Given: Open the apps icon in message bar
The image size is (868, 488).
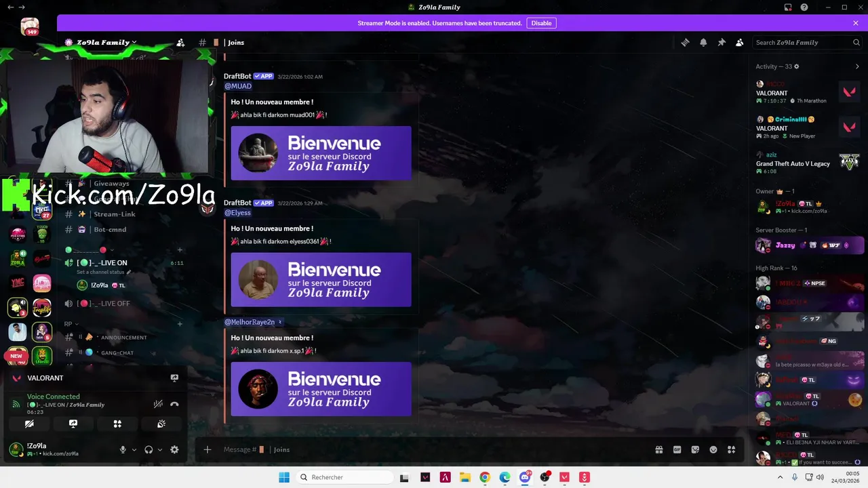Looking at the screenshot, I should (731, 449).
